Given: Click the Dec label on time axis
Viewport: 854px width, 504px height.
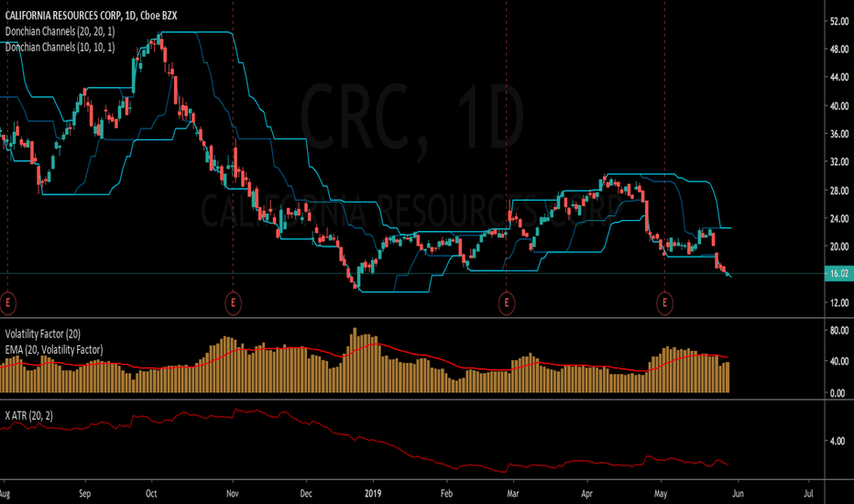Looking at the screenshot, I should coord(306,494).
